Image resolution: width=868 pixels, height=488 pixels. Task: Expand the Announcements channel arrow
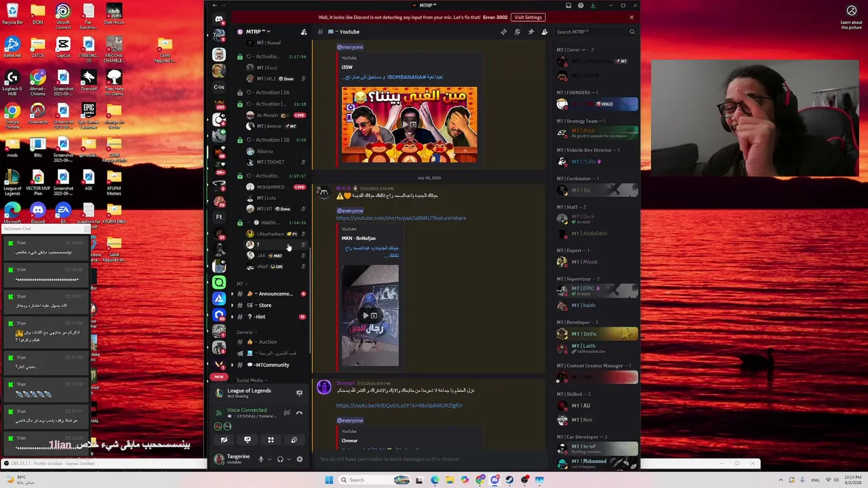click(x=232, y=294)
